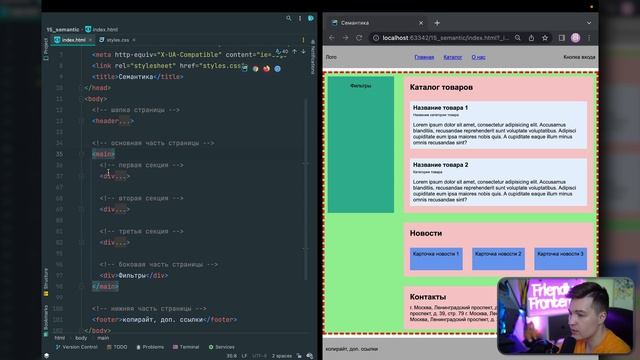Click the body breadcrumb below the editor
Screen dimensions: 640x360
pyautogui.click(x=81, y=338)
